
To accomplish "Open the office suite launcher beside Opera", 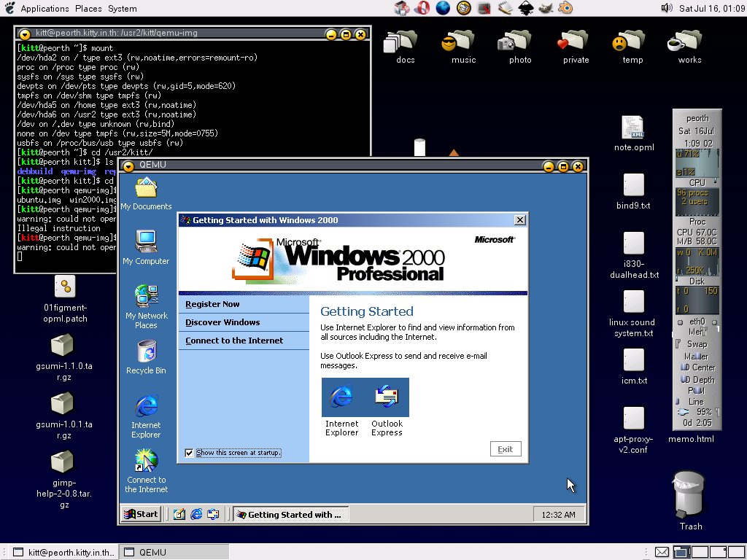I will coord(402,8).
